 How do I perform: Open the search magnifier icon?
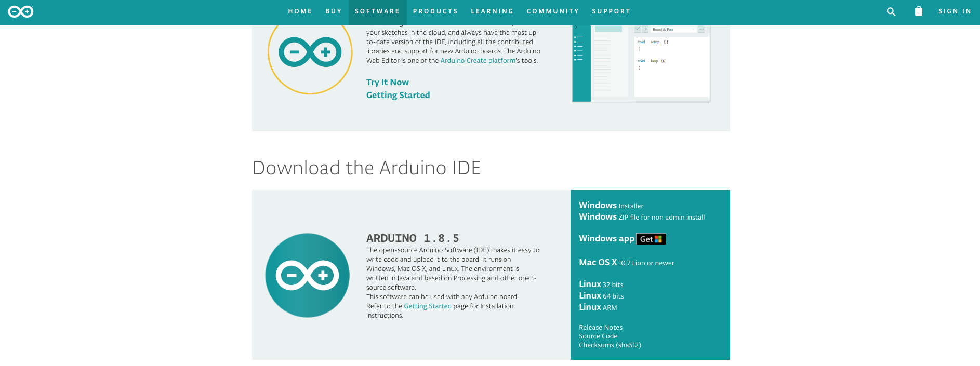coord(891,11)
